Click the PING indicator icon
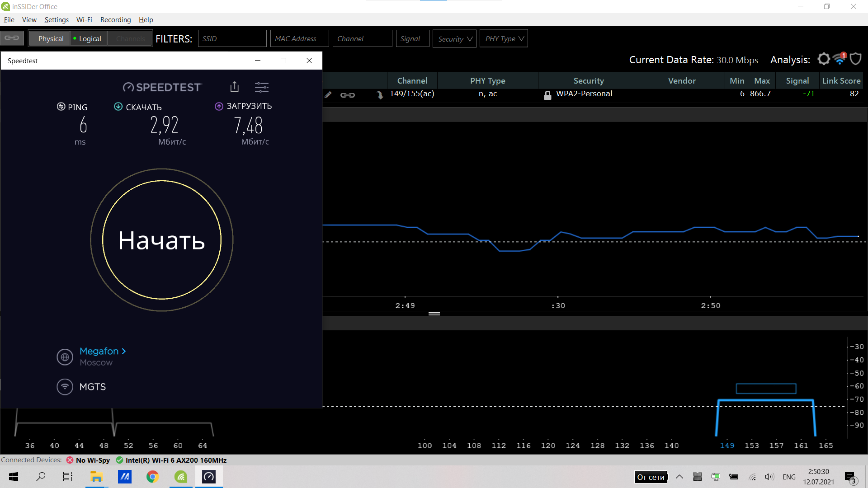Image resolution: width=868 pixels, height=488 pixels. click(61, 107)
